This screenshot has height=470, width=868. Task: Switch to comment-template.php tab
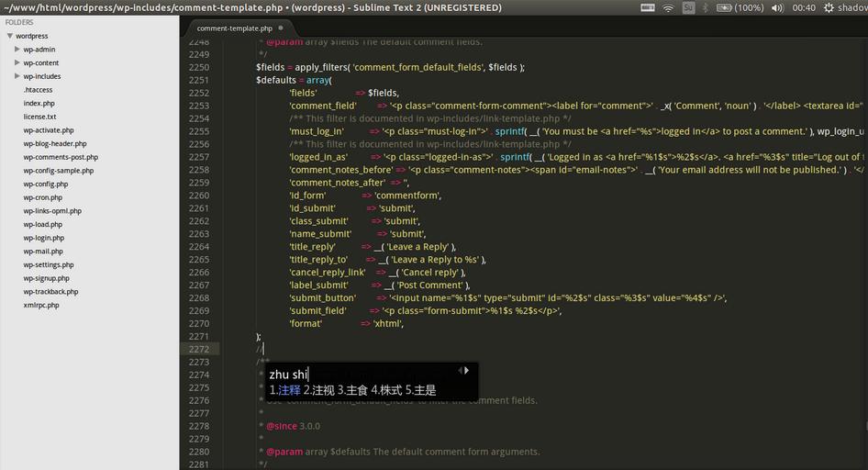coord(235,28)
